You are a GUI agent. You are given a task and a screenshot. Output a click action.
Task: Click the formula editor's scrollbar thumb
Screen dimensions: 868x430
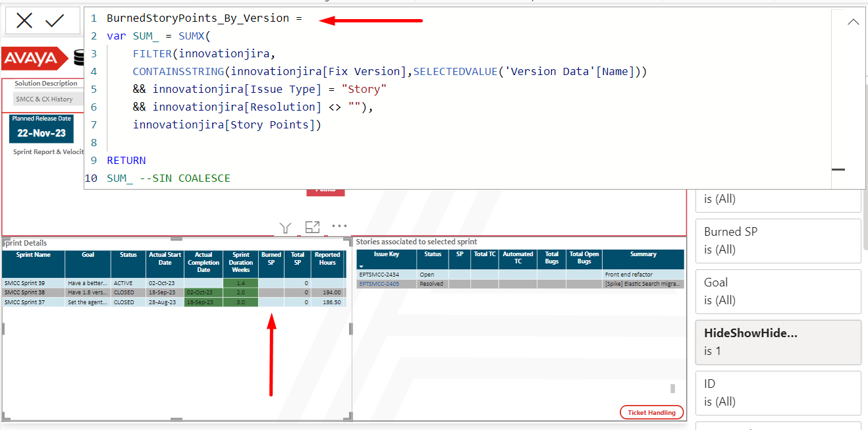point(838,169)
